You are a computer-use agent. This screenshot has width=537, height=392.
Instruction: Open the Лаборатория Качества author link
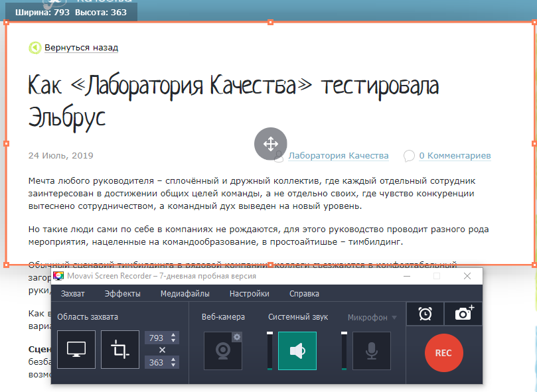point(339,156)
